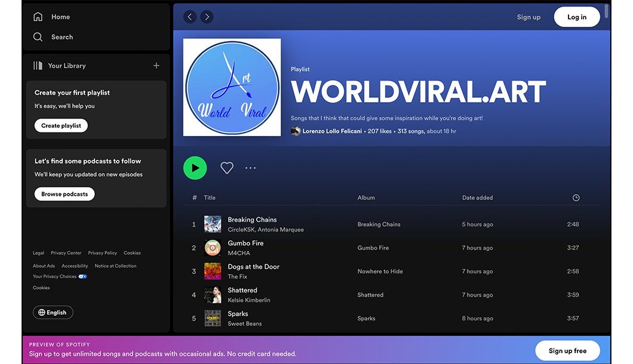Open the Accessibility footer link
This screenshot has height=364, width=633.
tap(75, 266)
